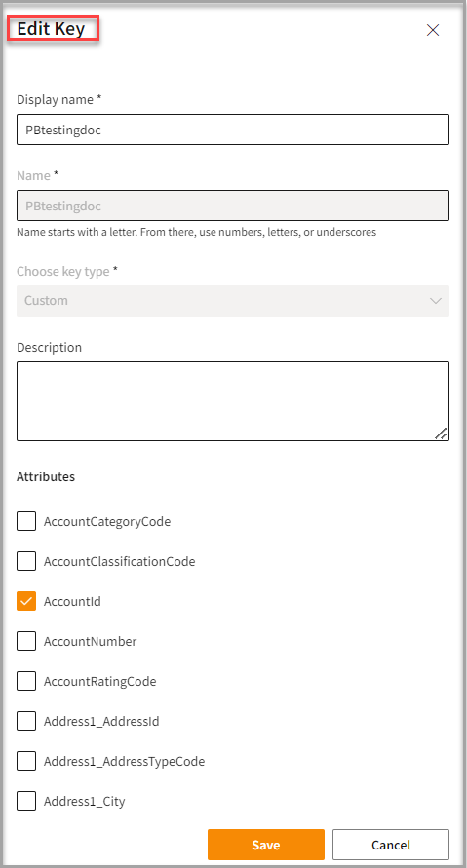
Task: Click the Edit Key heading
Action: coord(51,29)
